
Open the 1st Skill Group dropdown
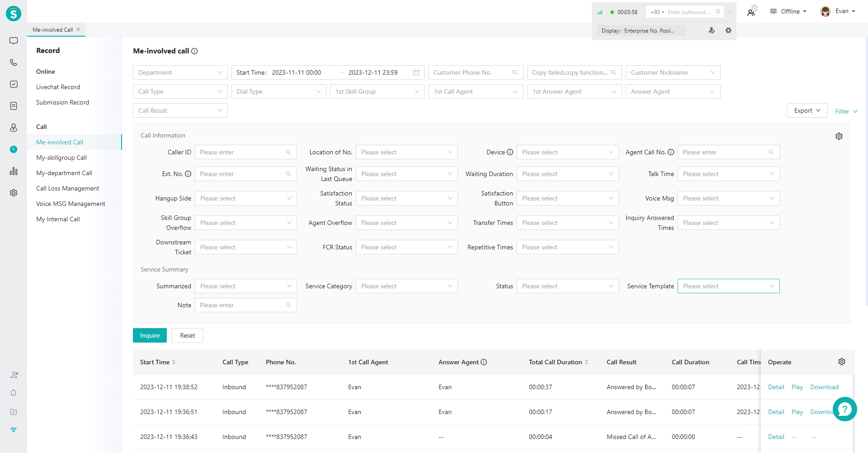pos(377,91)
